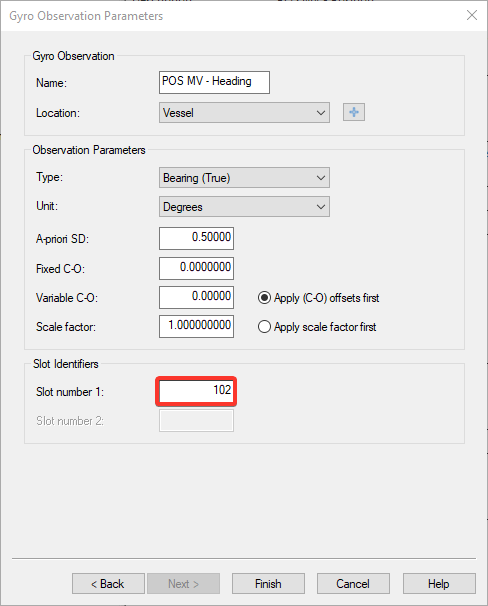Click the Variable C-O input field
Screen dimensions: 488x606
(196, 297)
